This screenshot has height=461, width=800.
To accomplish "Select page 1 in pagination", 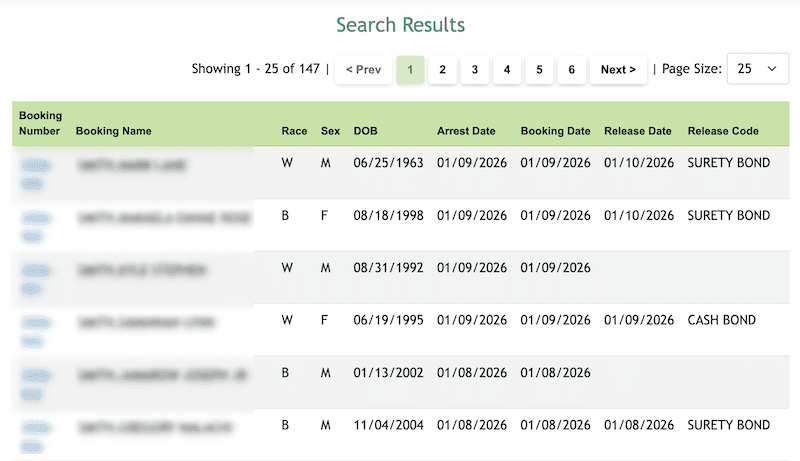I will pyautogui.click(x=410, y=69).
